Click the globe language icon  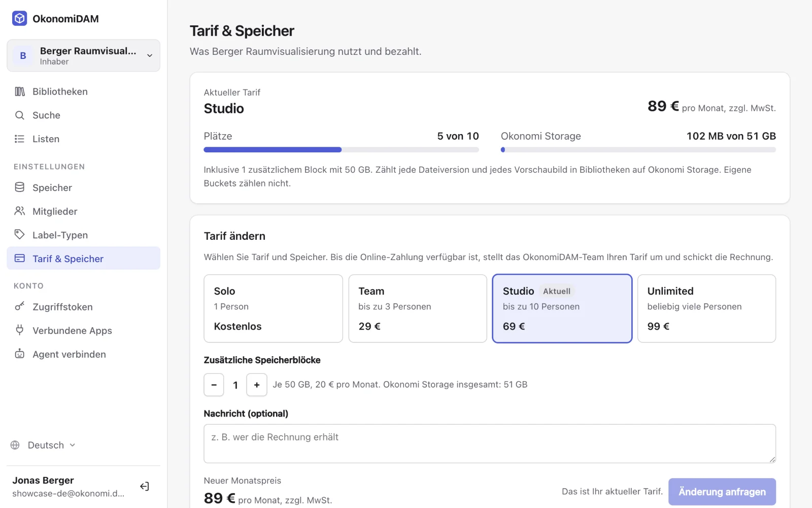tap(15, 445)
